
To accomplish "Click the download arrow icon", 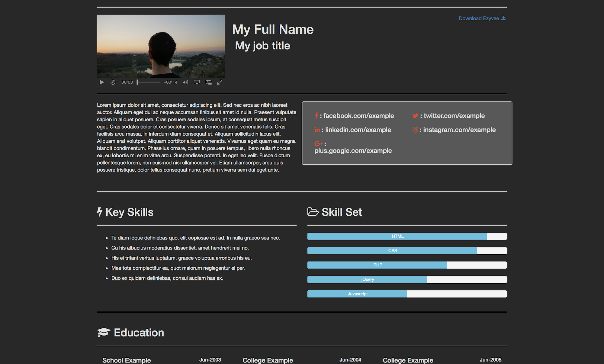I will (504, 18).
